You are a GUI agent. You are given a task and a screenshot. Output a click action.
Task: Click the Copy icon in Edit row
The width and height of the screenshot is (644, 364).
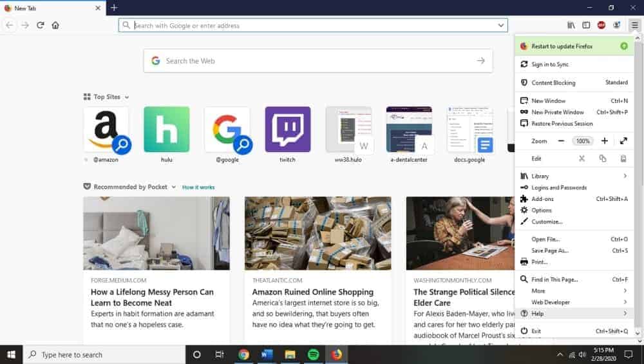click(x=603, y=158)
